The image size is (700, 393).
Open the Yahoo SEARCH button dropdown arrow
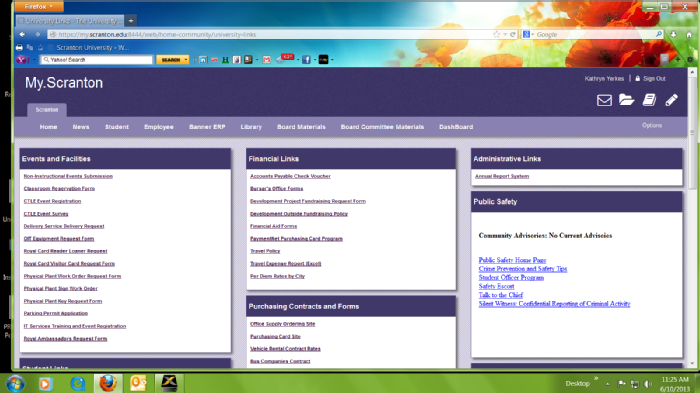186,60
